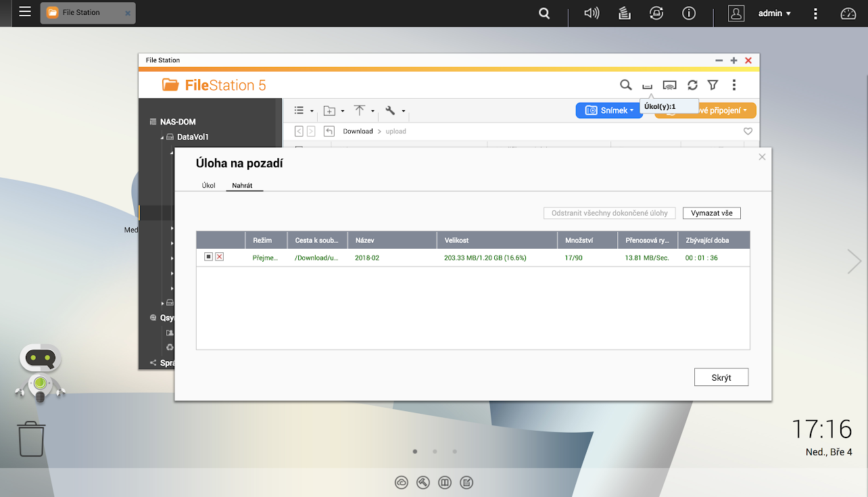Open File Station more options menu
This screenshot has width=868, height=497.
pos(734,85)
